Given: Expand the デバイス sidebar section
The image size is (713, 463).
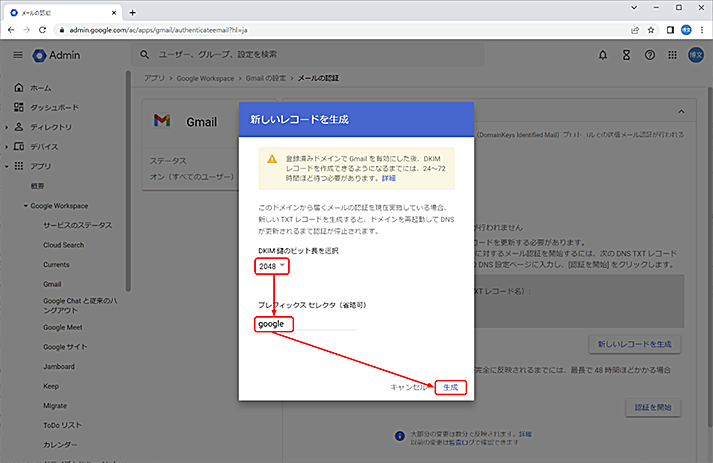Looking at the screenshot, I should click(6, 146).
